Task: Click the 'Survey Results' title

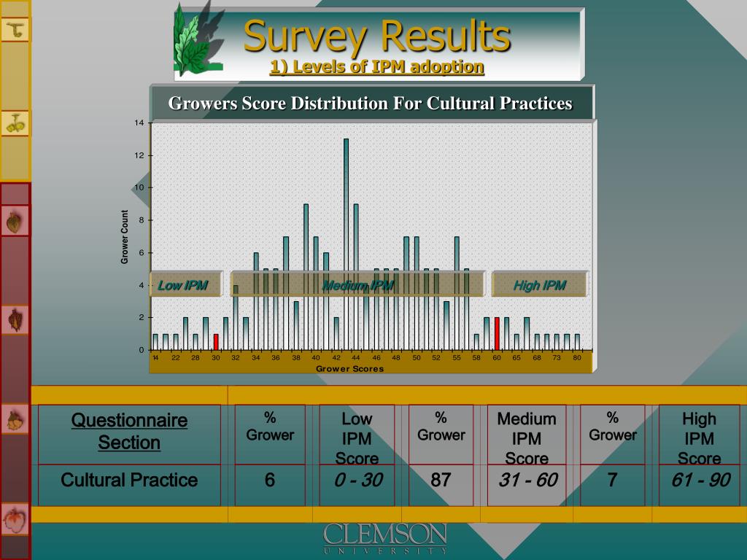Action: coord(376,36)
